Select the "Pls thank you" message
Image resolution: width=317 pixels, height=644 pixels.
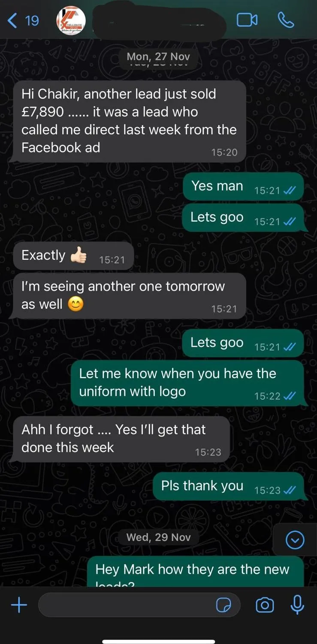(x=228, y=486)
